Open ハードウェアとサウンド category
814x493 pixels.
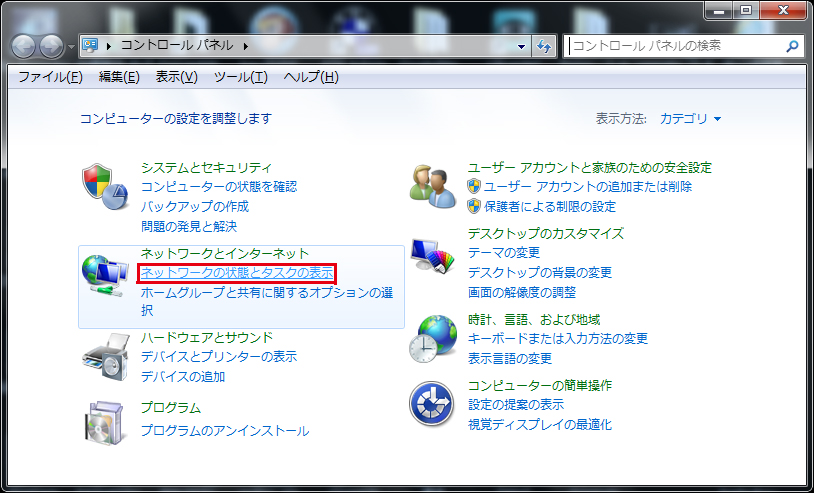click(207, 337)
